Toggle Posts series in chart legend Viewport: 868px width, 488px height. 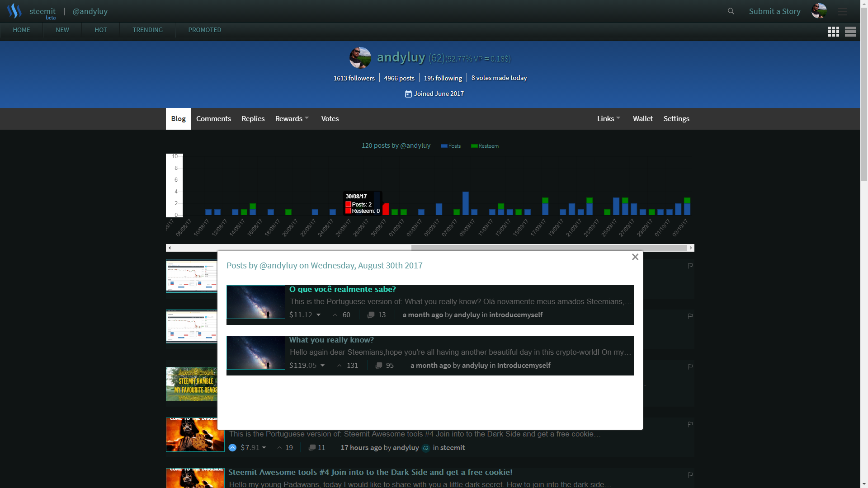pyautogui.click(x=451, y=146)
